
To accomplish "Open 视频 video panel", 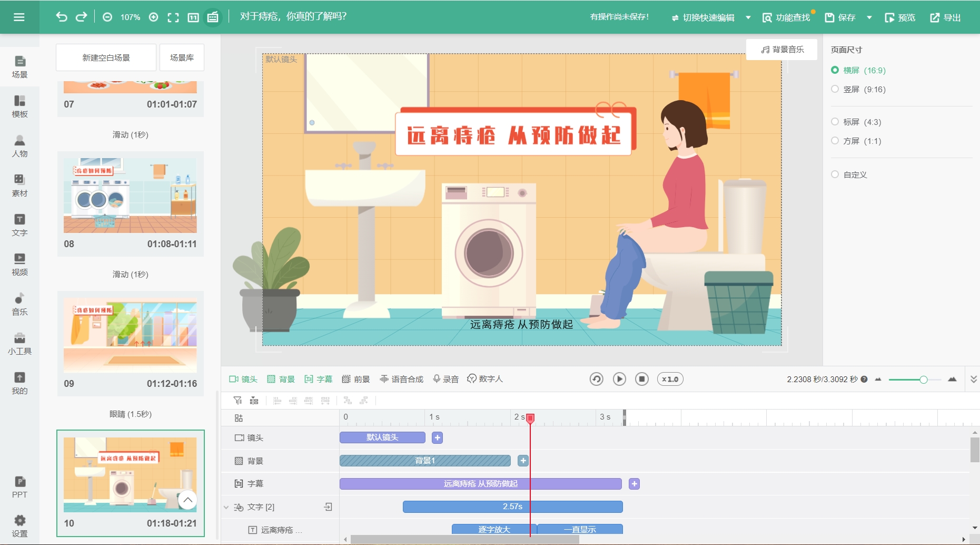I will [19, 265].
